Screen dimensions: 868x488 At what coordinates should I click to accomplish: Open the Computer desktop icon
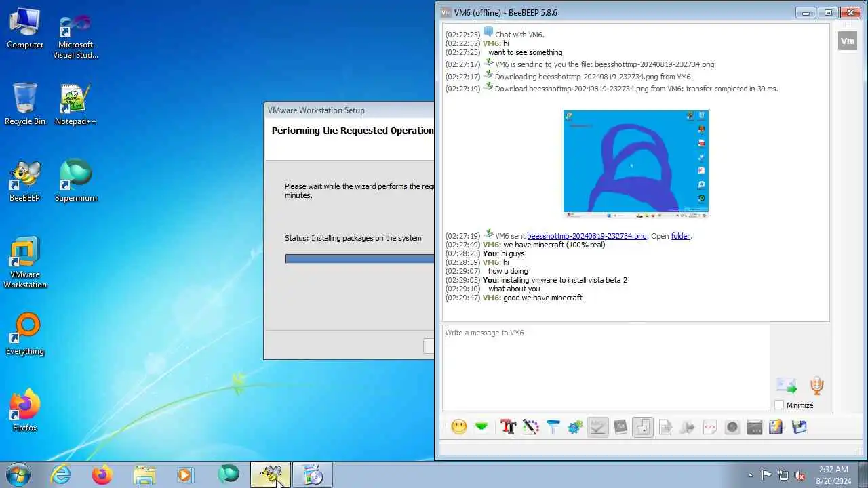tap(25, 28)
